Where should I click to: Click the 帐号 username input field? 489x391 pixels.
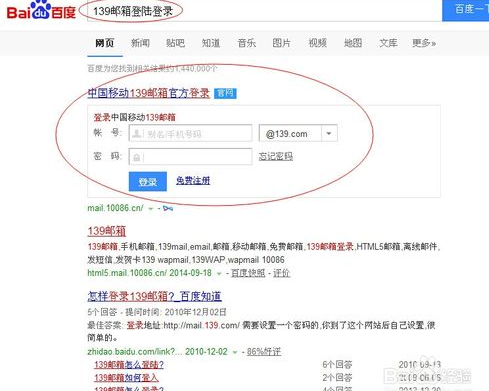pyautogui.click(x=190, y=133)
